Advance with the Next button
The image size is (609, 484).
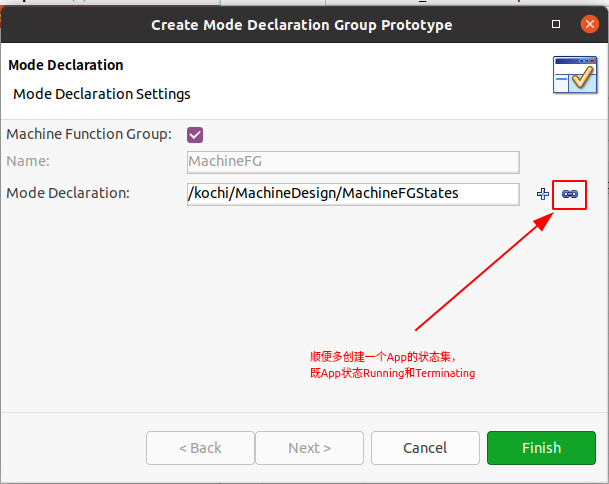[x=310, y=448]
